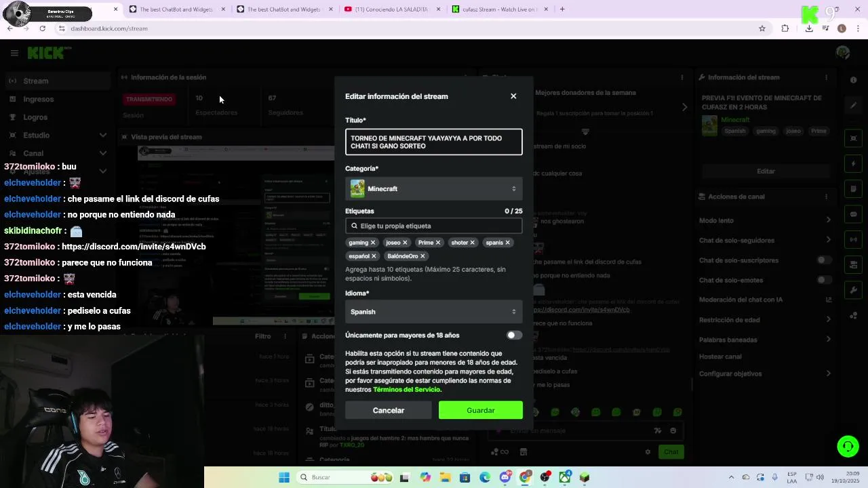Click the pencil edit icon in right sidebar
This screenshot has height=488, width=868.
click(854, 106)
